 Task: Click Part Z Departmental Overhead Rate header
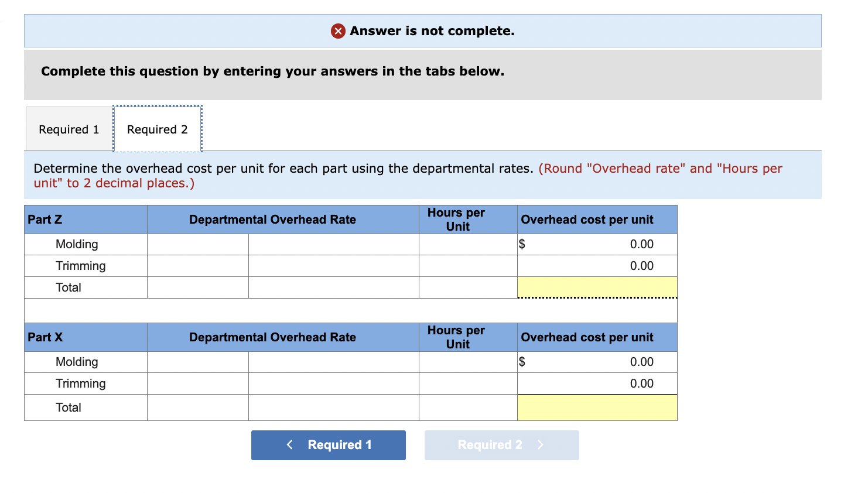[272, 220]
